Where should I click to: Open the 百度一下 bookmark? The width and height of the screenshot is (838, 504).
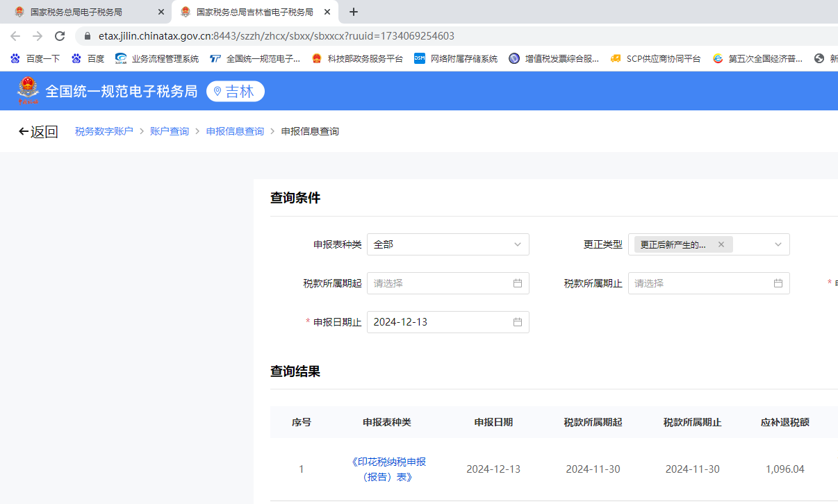pos(35,59)
